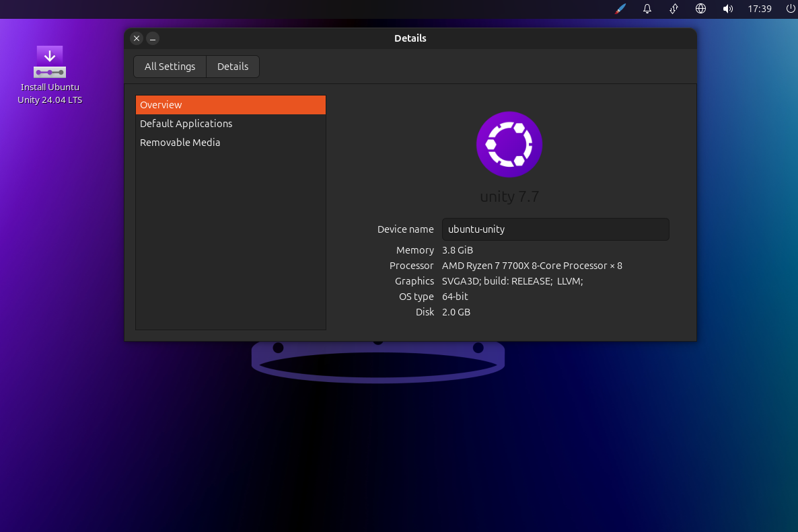This screenshot has height=532, width=798.
Task: Click the Graphics label
Action: tap(414, 280)
